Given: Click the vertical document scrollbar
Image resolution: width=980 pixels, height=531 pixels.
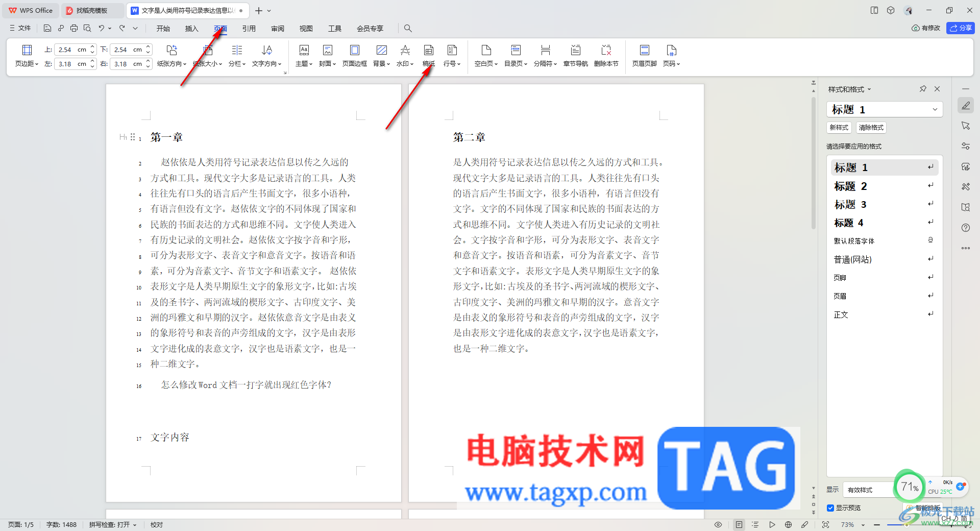Looking at the screenshot, I should 814,163.
